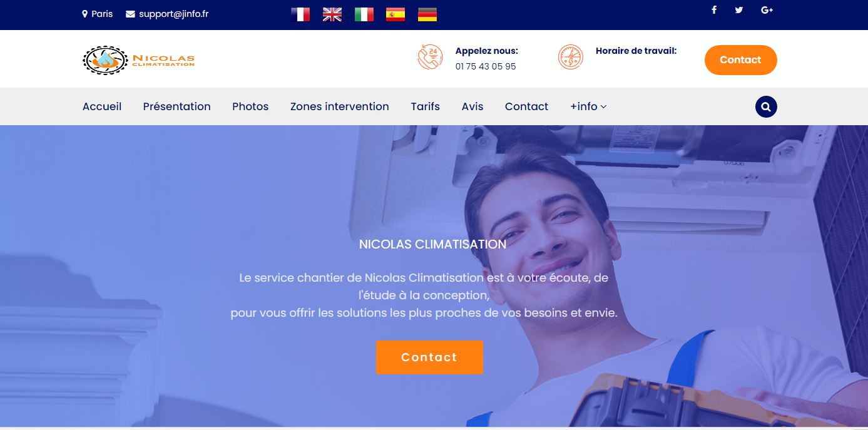The width and height of the screenshot is (868, 430).
Task: Expand the +info dropdown menu
Action: click(588, 106)
